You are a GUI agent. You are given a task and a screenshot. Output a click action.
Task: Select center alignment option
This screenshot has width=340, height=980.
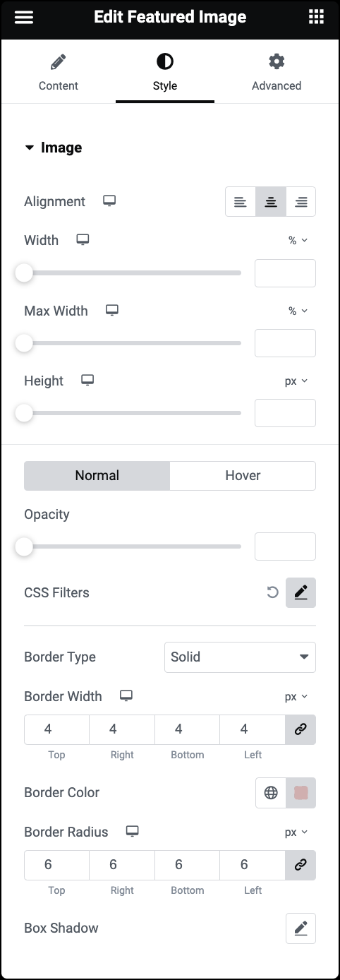pos(271,202)
